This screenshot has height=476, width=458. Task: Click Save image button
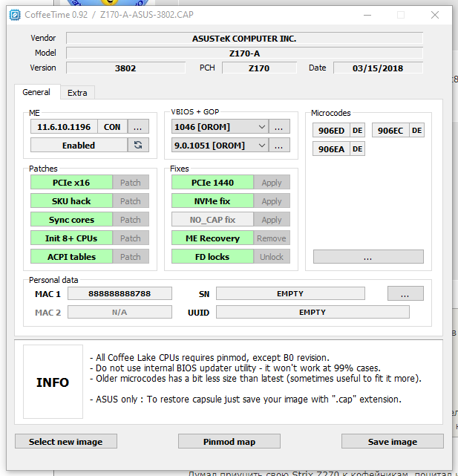point(393,441)
